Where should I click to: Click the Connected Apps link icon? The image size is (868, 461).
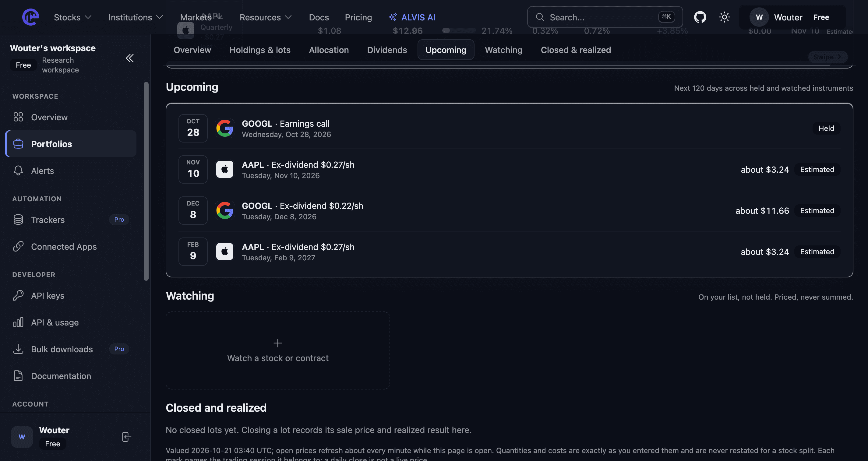(18, 246)
